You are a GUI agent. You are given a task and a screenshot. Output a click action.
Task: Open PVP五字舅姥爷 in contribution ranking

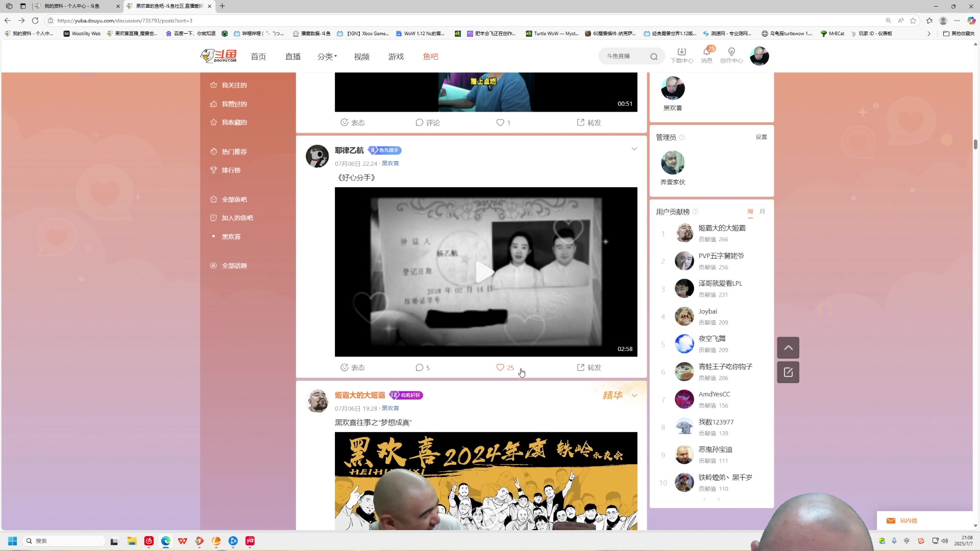tap(721, 256)
